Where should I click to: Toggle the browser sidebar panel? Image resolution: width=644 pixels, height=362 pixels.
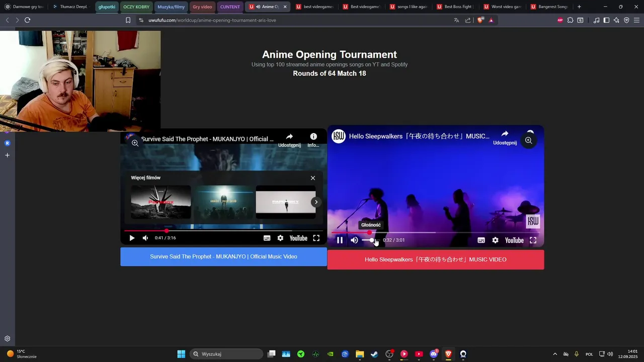point(606,20)
